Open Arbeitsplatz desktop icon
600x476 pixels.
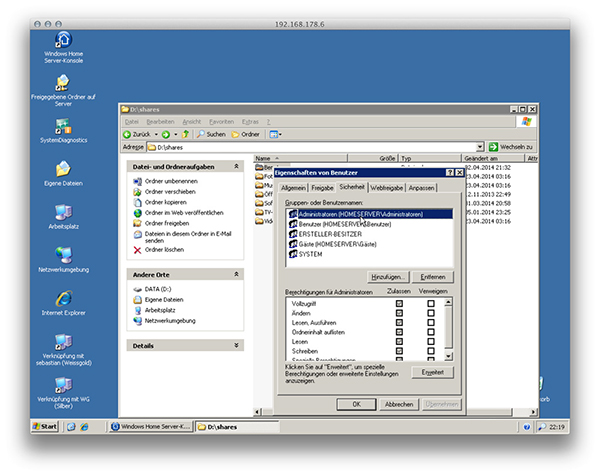pos(64,217)
